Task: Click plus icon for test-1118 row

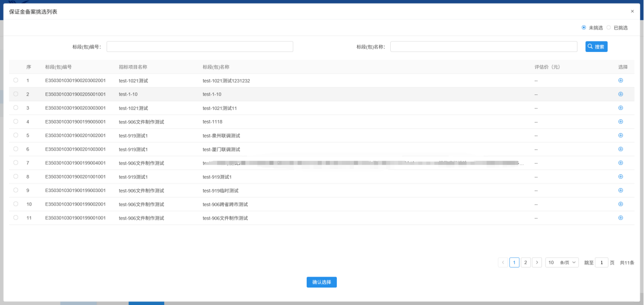Action: [x=620, y=121]
